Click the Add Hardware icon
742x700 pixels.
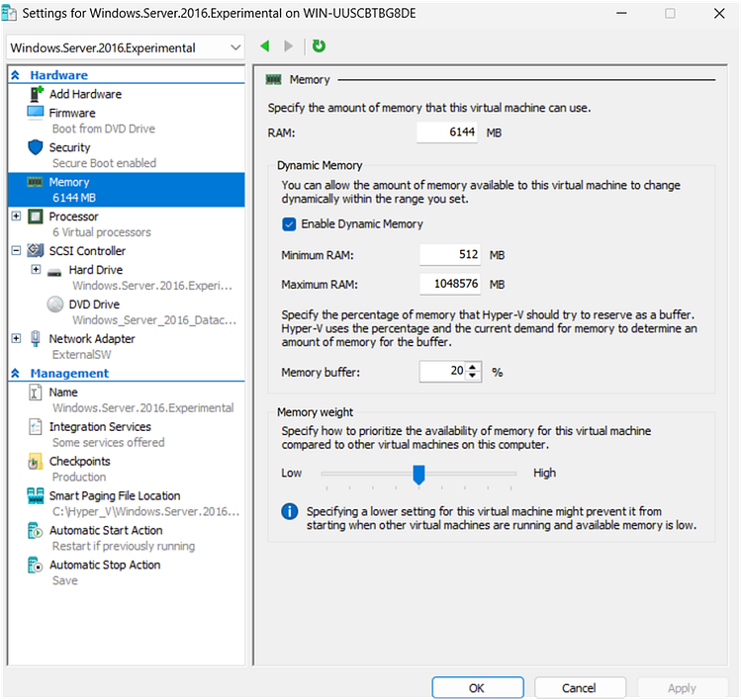point(36,94)
